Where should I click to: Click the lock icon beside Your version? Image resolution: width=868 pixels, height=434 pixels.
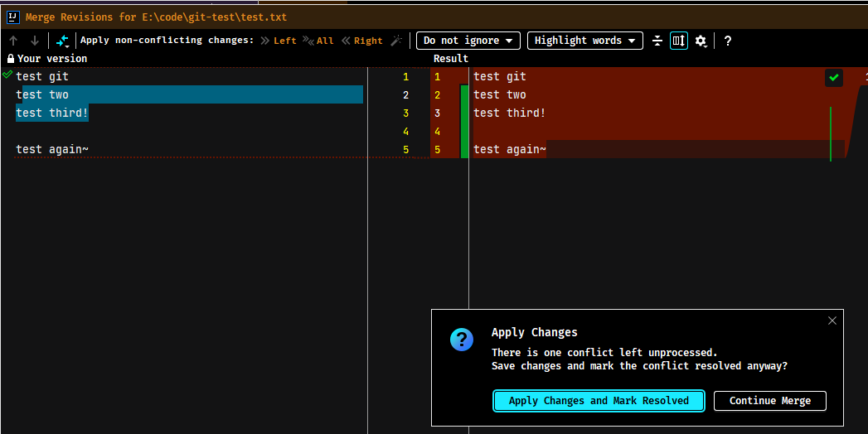11,58
